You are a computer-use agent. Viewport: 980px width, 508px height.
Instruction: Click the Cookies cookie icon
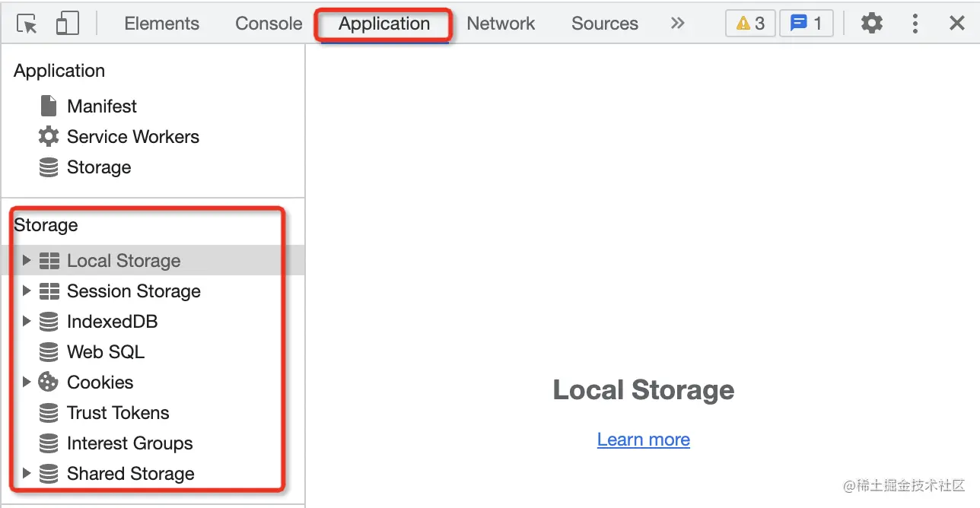click(x=49, y=382)
